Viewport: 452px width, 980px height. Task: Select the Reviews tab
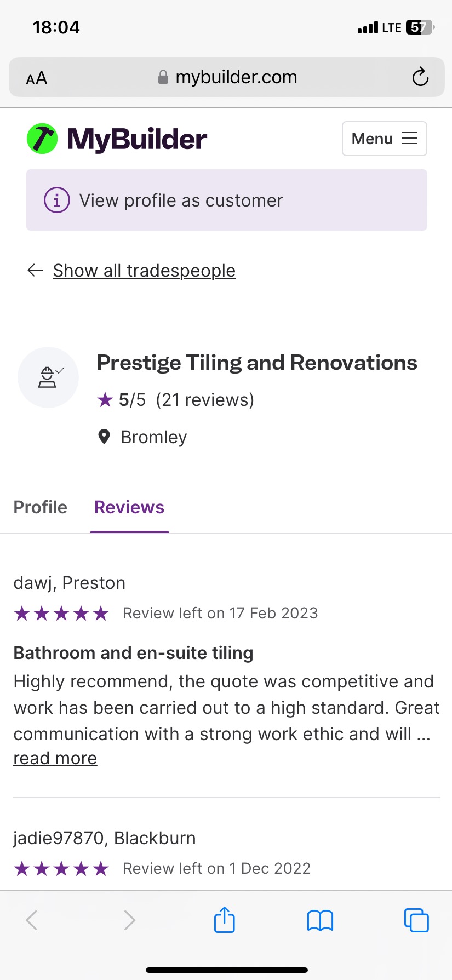pyautogui.click(x=129, y=507)
